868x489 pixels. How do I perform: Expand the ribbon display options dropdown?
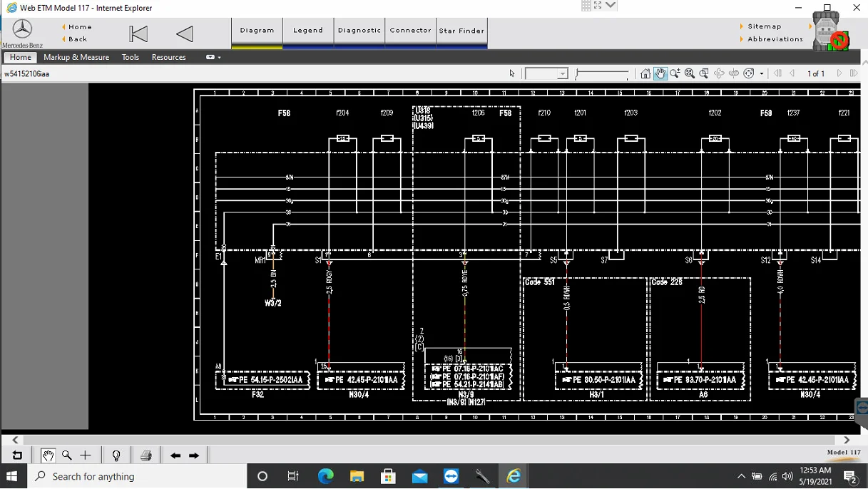(x=213, y=57)
